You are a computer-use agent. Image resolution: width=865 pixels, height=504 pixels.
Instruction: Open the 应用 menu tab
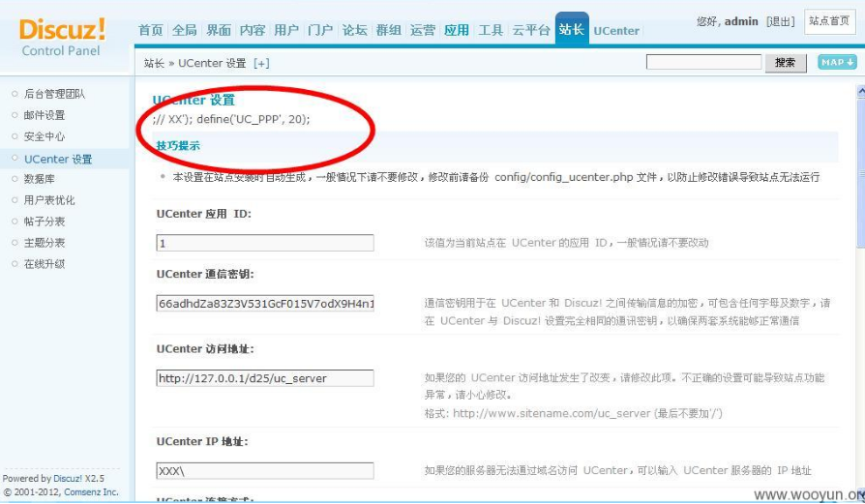tap(457, 30)
